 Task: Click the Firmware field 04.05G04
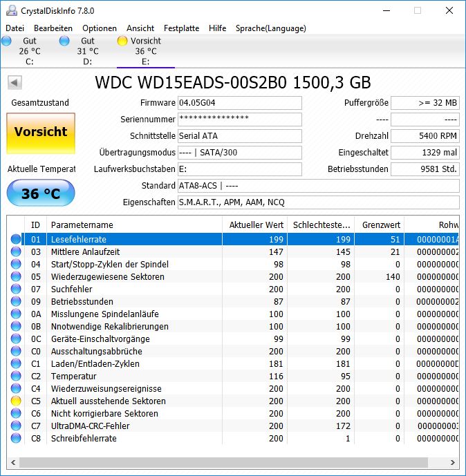click(x=240, y=103)
